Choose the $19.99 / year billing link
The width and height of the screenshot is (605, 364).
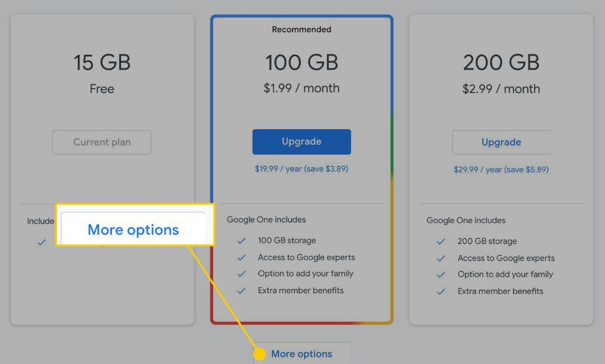click(x=302, y=169)
